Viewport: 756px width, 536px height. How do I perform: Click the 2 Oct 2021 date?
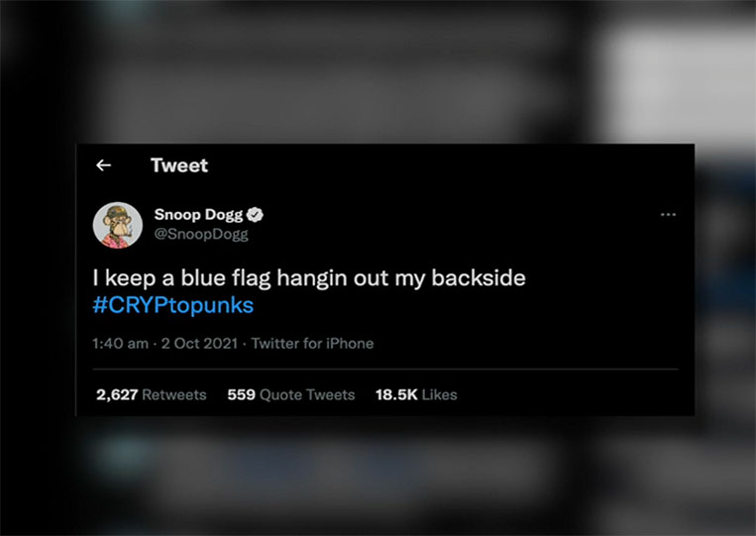pyautogui.click(x=199, y=343)
